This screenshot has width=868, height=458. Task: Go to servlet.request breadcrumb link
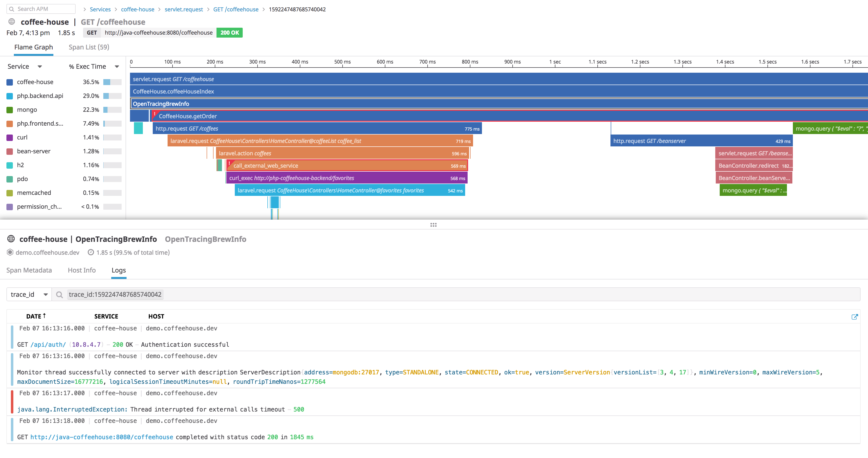[x=184, y=9]
